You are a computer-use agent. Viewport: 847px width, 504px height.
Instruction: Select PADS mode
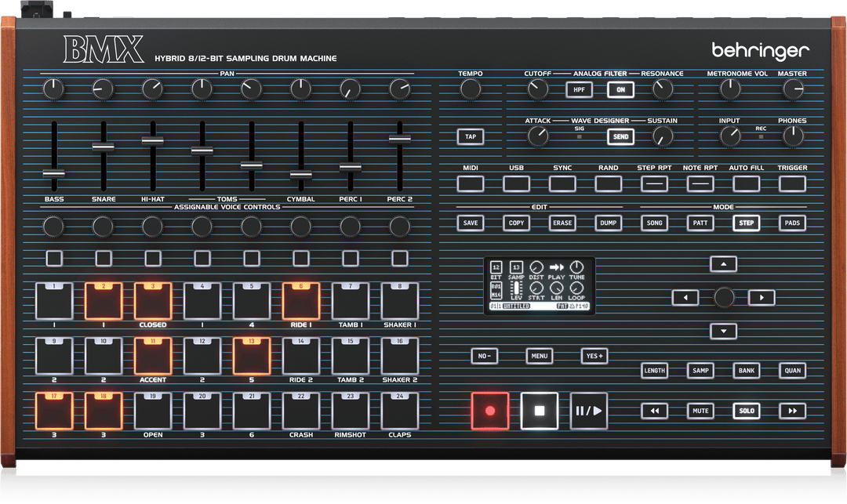(x=792, y=223)
